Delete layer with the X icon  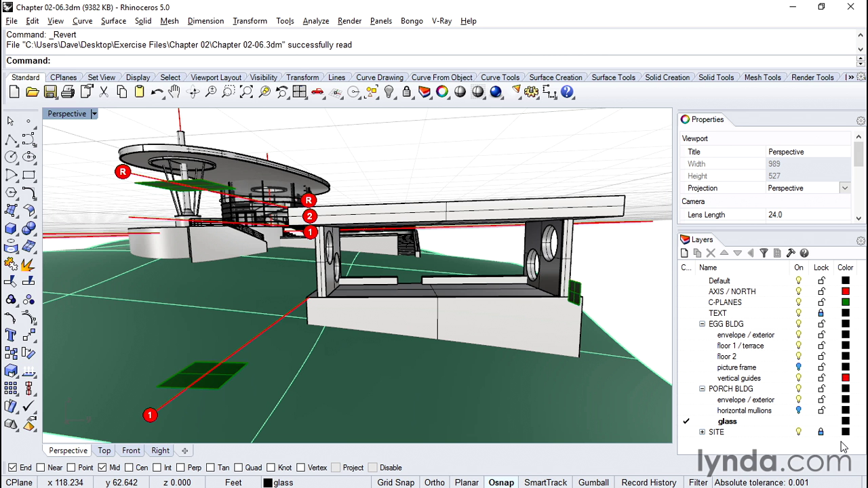[711, 253]
